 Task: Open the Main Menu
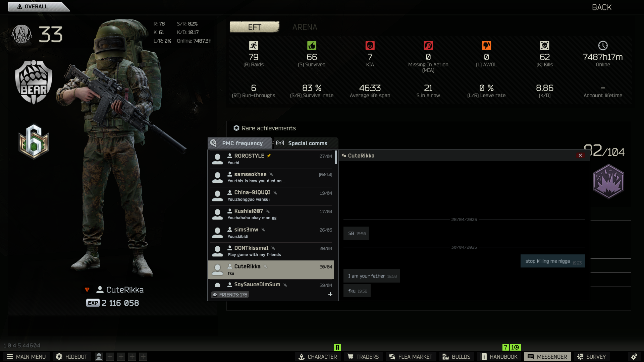(x=26, y=357)
